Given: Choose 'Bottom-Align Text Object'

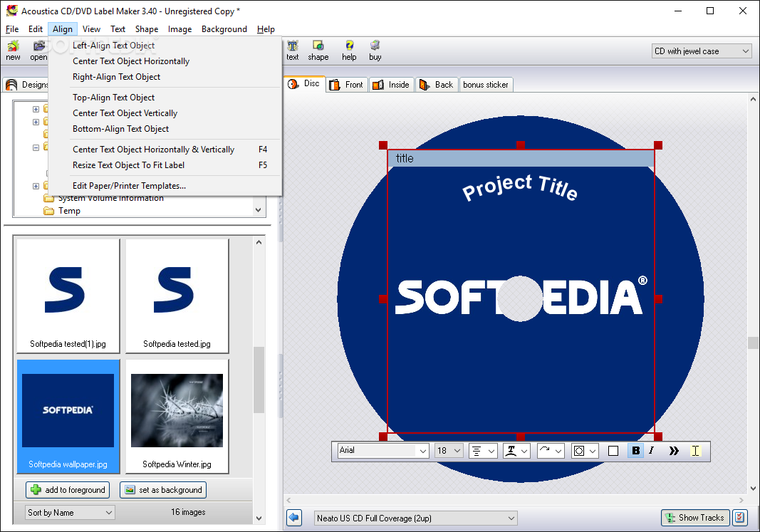Looking at the screenshot, I should point(165,128).
